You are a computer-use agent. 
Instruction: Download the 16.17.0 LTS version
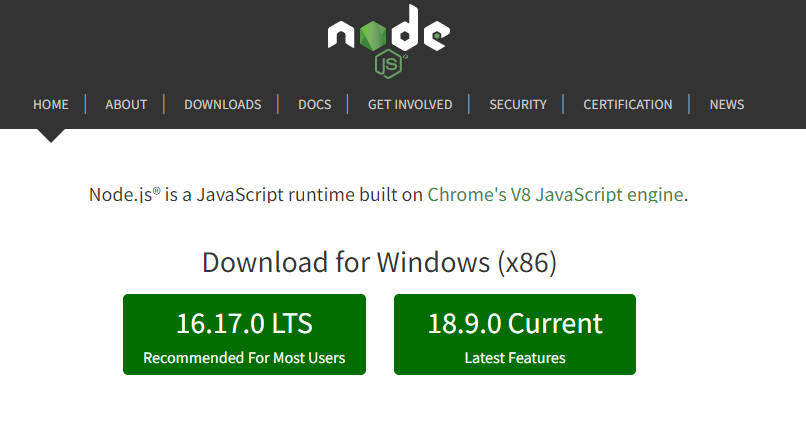244,324
